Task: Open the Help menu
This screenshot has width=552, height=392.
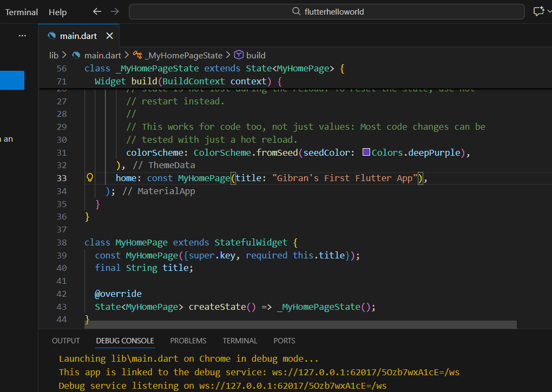Action: pyautogui.click(x=58, y=12)
